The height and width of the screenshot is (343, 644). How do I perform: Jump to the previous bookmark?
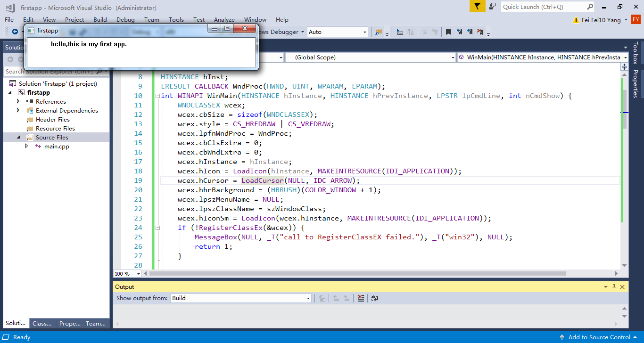459,31
